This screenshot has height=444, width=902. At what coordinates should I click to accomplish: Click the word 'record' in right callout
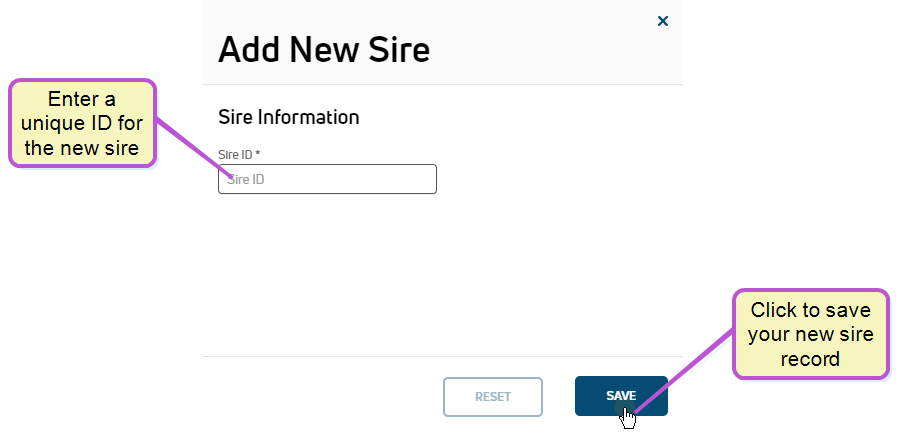pos(810,359)
